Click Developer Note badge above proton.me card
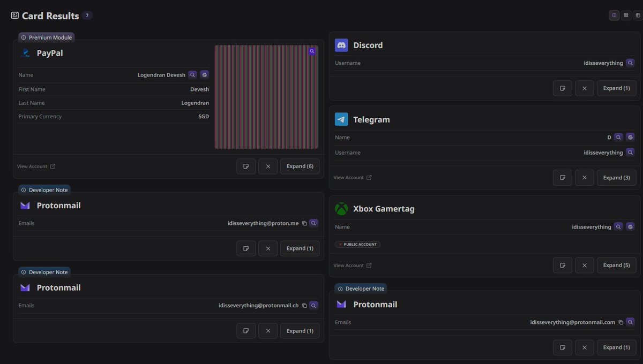Viewport: 643px width, 364px height. click(44, 189)
